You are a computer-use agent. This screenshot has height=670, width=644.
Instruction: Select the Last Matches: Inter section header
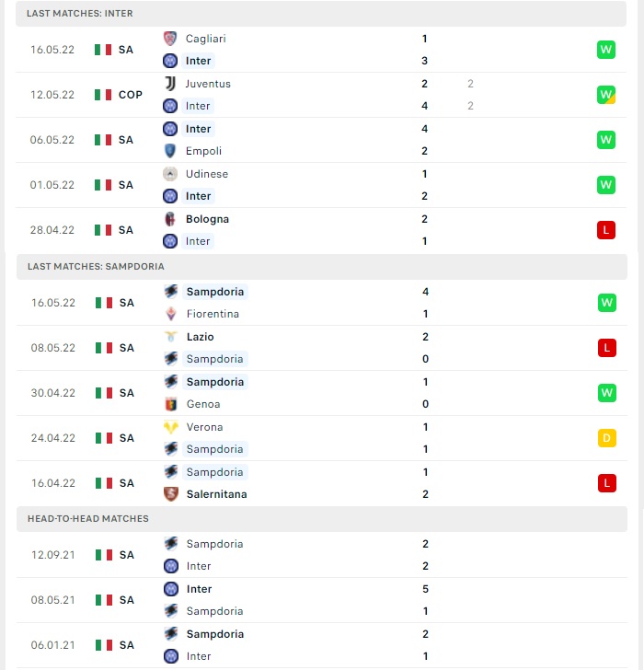321,13
